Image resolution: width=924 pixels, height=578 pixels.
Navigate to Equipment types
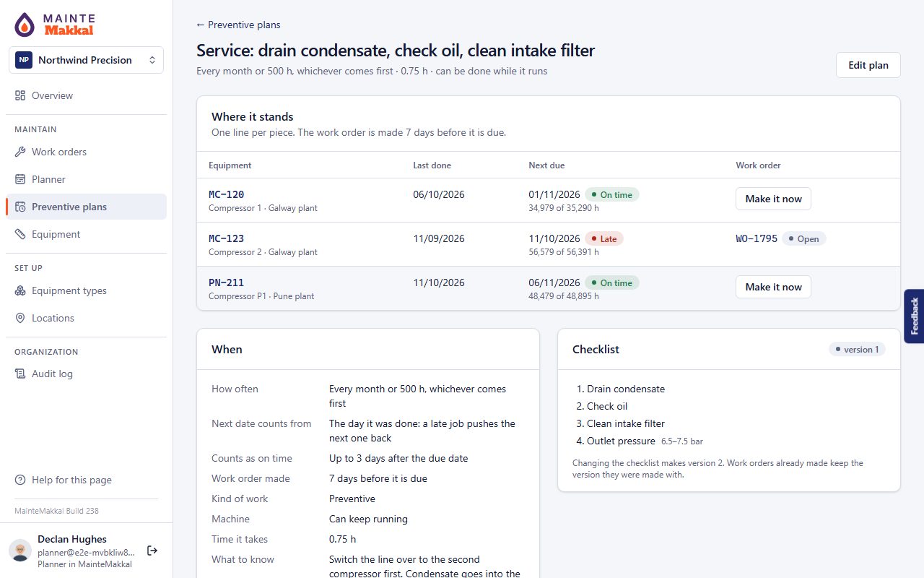[86, 290]
